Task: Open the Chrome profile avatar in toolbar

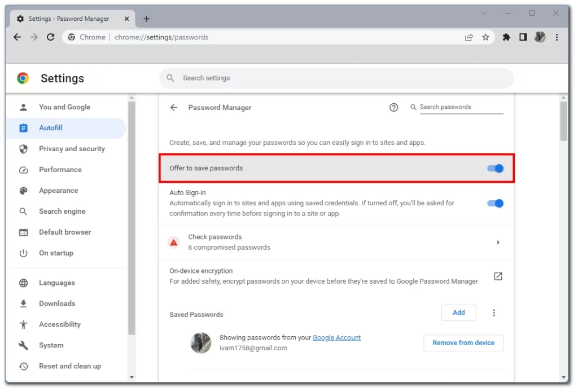Action: 540,37
